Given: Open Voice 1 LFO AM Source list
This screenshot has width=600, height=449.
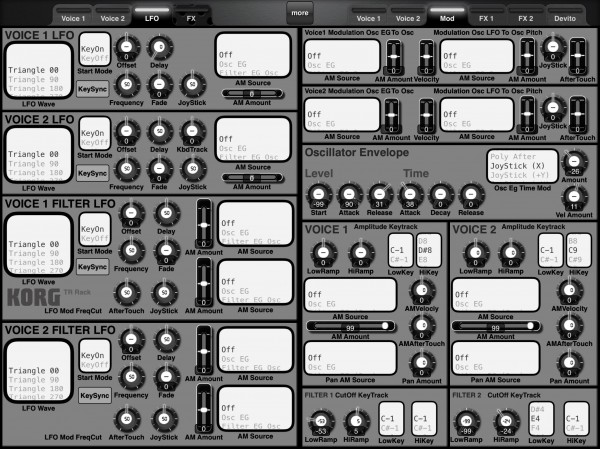Looking at the screenshot, I should (253, 55).
